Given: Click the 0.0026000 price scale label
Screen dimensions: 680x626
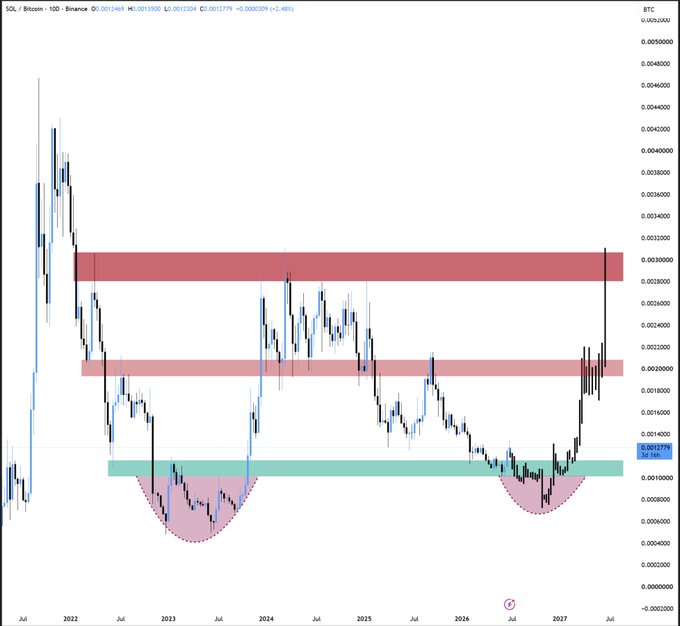Looking at the screenshot, I should (657, 303).
